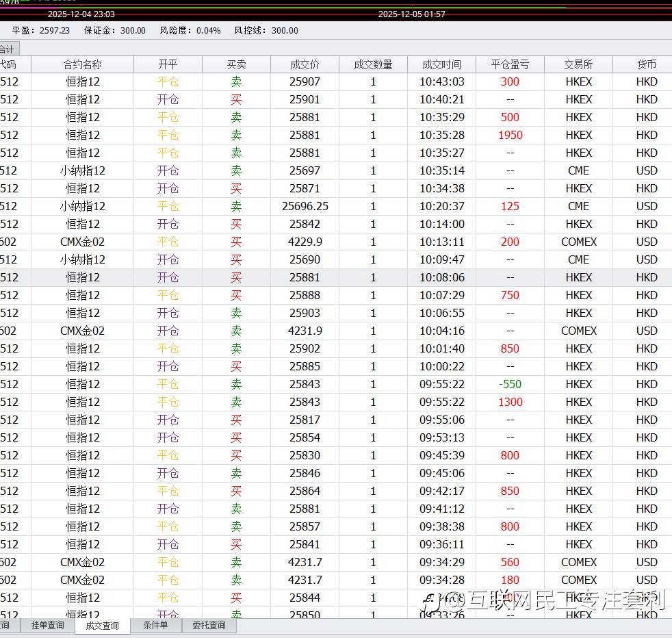Click price 25864 at 09:42:17

tap(305, 491)
